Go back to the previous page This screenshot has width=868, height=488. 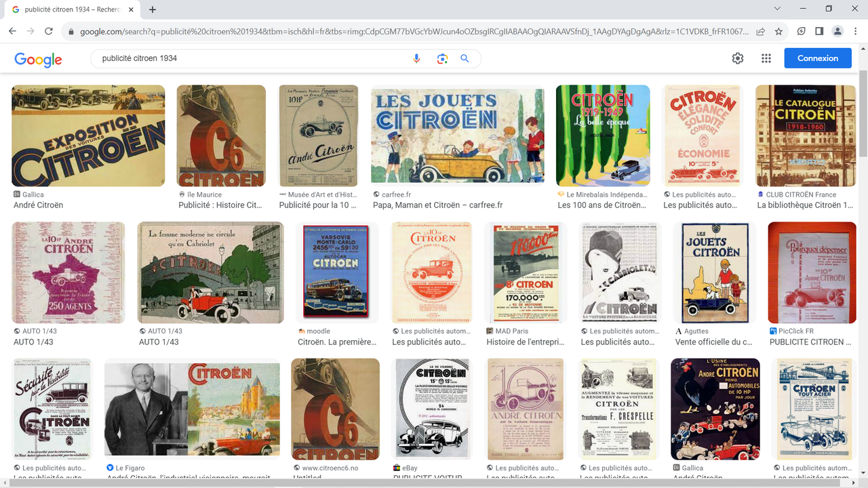pos(12,31)
